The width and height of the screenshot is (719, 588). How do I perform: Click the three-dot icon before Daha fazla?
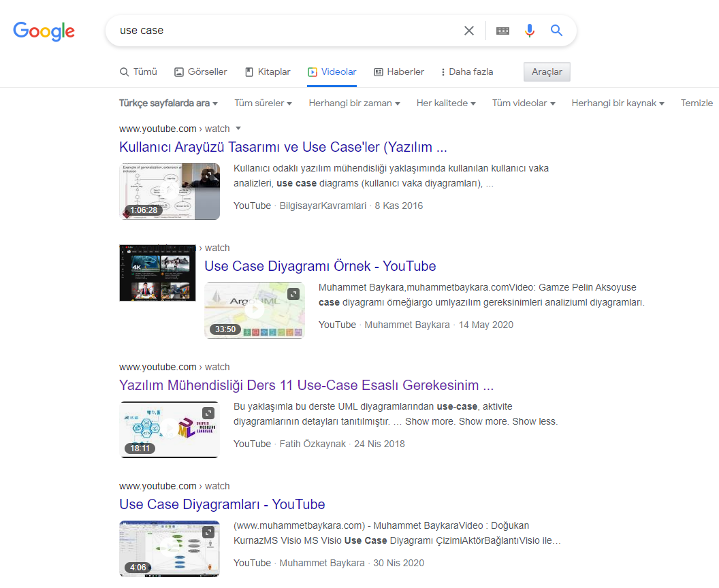click(x=443, y=72)
